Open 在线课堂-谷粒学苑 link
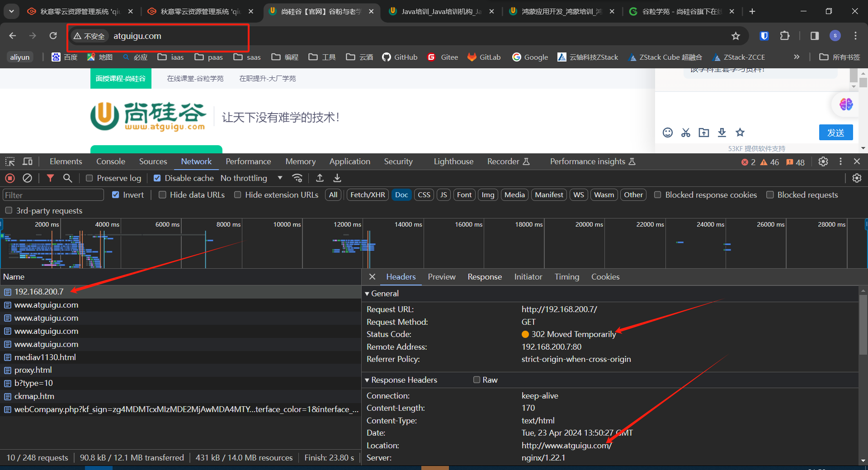Screen dimensions: 868x470 tap(195, 79)
